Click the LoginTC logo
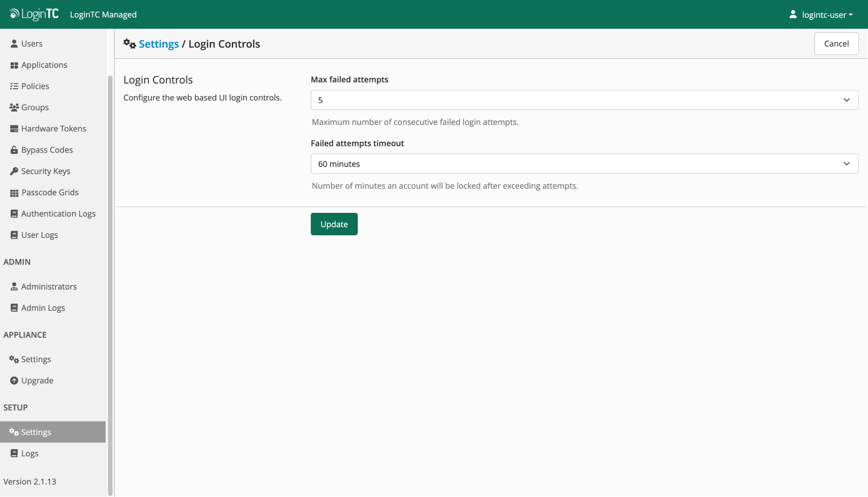The width and height of the screenshot is (868, 497). (x=34, y=14)
